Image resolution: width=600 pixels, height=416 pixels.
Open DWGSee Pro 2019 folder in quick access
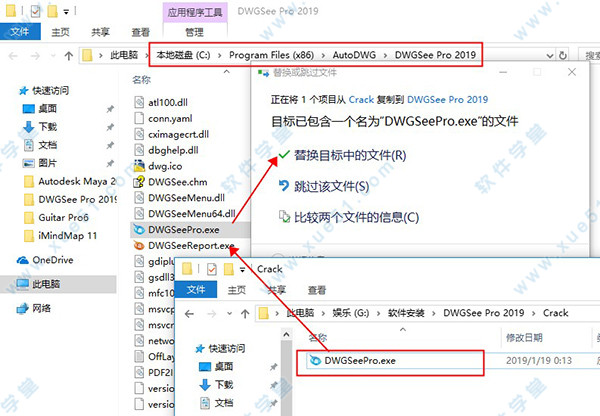click(77, 199)
